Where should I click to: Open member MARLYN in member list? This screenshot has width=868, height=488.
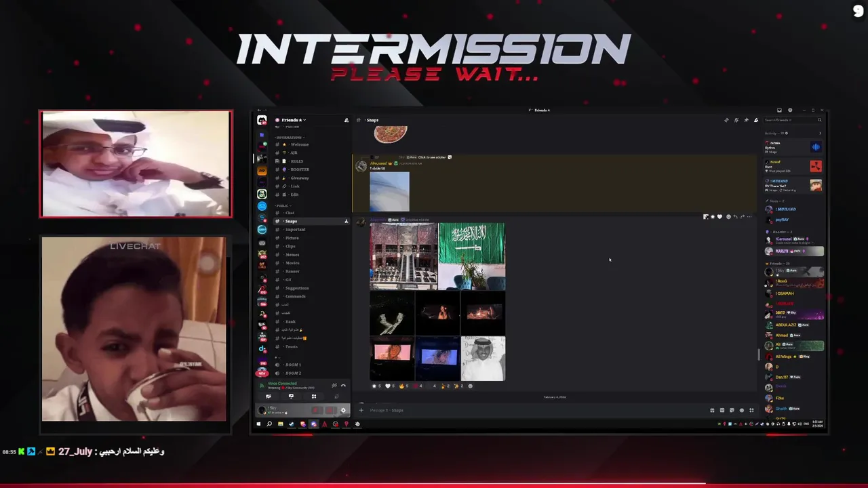pyautogui.click(x=793, y=251)
